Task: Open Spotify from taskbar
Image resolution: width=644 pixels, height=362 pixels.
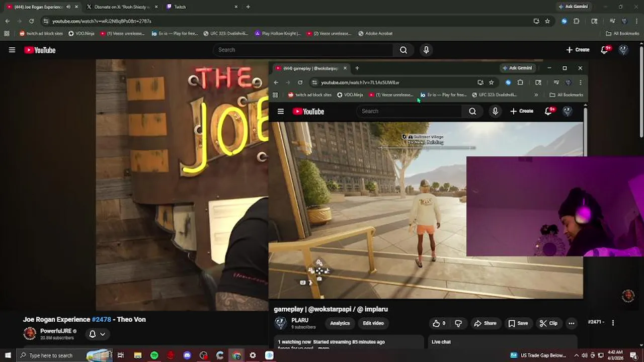Action: 154,355
